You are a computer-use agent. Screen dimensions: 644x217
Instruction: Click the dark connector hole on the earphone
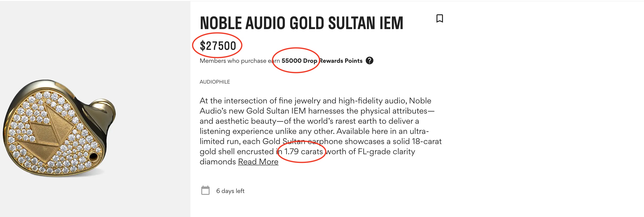[93, 157]
